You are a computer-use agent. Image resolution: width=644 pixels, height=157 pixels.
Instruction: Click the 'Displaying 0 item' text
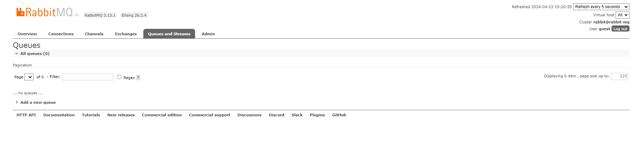(560, 76)
